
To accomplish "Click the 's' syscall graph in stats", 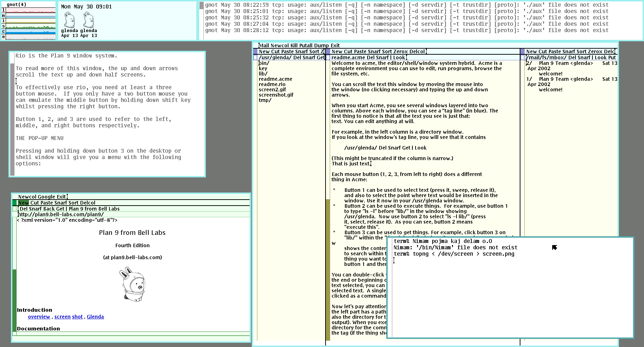I will (x=31, y=26).
